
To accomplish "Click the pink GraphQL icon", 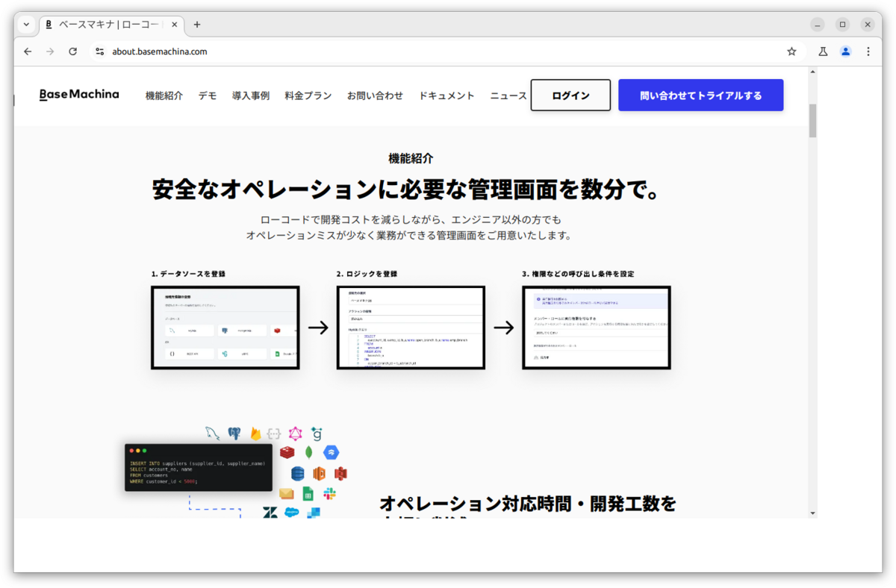I will click(x=296, y=434).
